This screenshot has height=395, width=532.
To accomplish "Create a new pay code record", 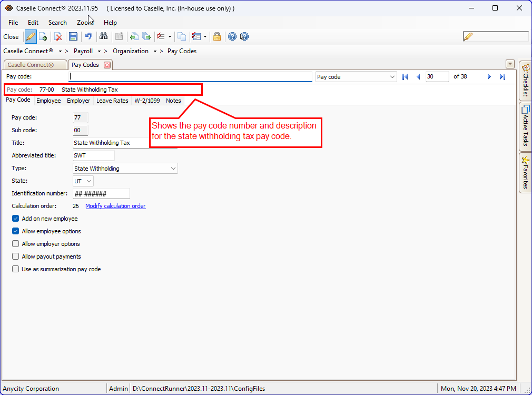I will 44,36.
